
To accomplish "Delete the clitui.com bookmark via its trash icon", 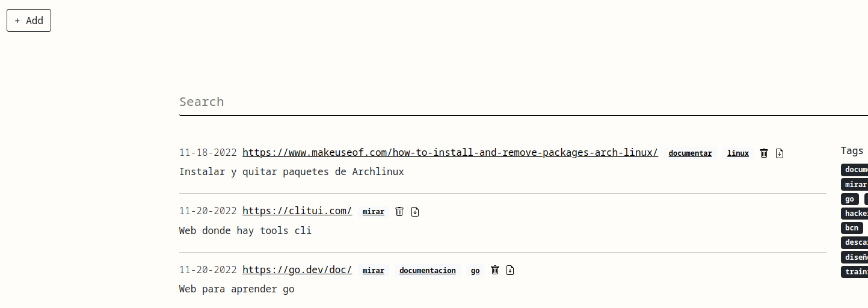I will pyautogui.click(x=399, y=212).
